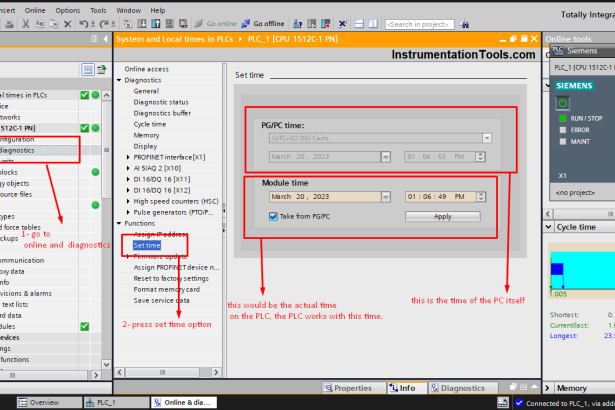Click the Go online toolbar icon

209,23
